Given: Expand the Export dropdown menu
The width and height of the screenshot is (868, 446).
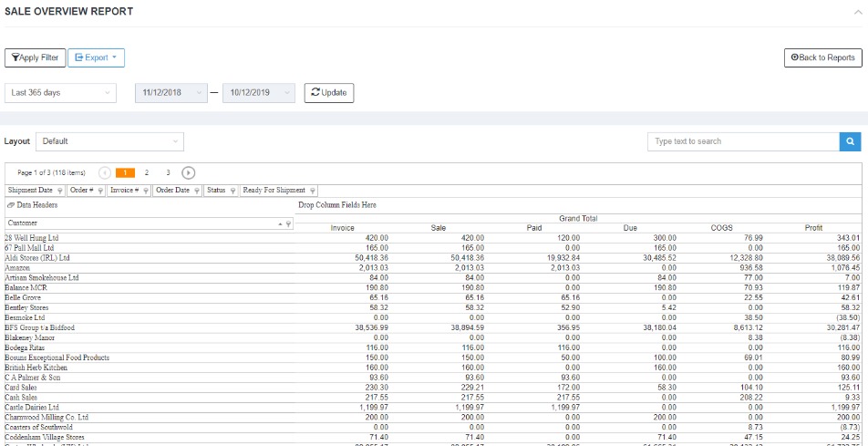Looking at the screenshot, I should tap(96, 57).
